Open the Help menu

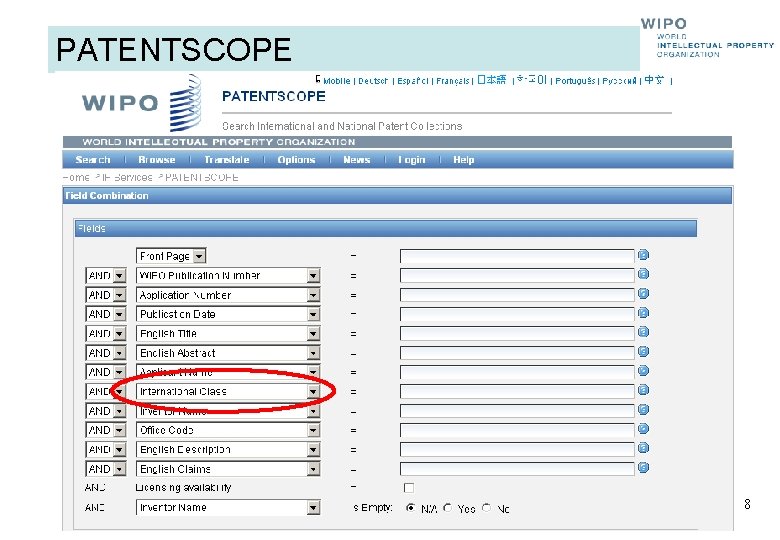coord(464,160)
